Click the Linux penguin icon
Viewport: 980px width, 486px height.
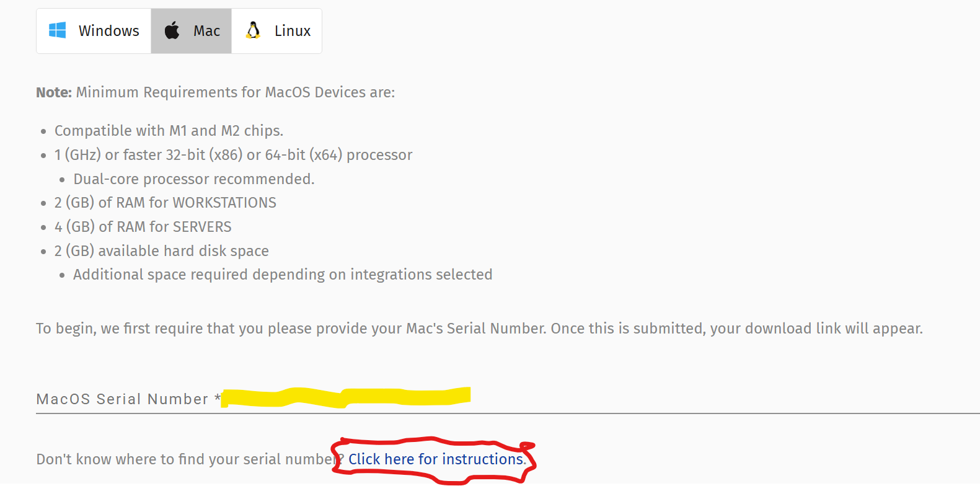(x=253, y=30)
